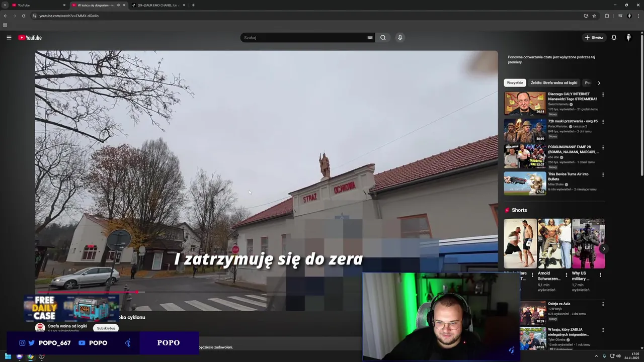Bookmark this page with star icon

pos(594,16)
